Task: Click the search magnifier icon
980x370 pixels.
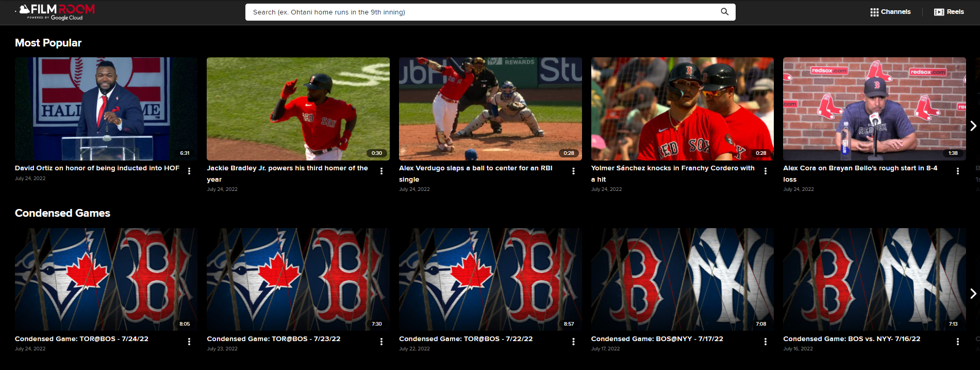Action: point(724,12)
